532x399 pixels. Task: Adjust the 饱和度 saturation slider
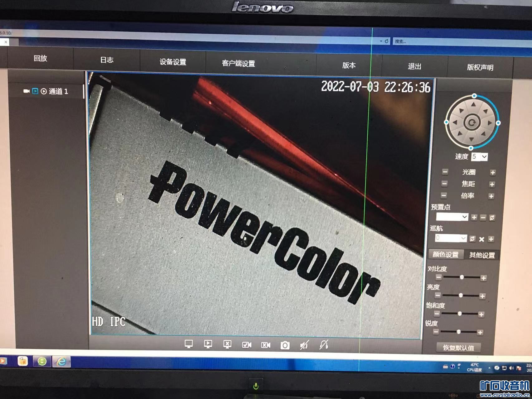(459, 314)
